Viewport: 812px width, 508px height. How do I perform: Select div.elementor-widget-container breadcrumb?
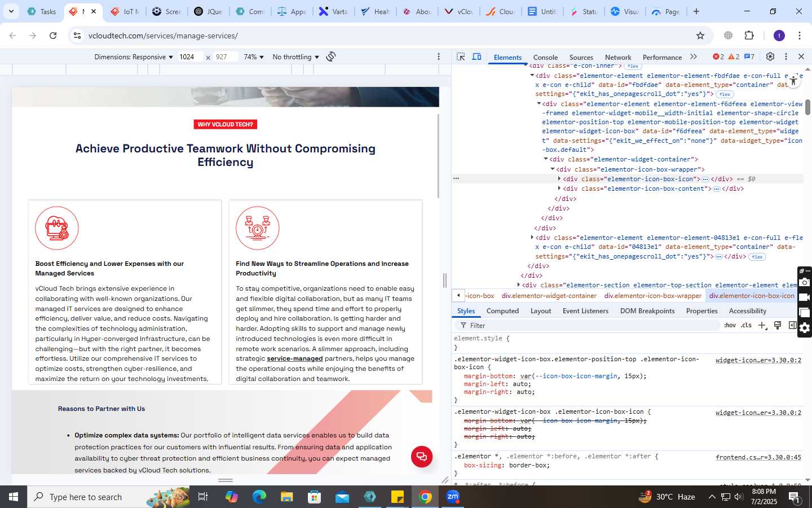click(x=549, y=296)
